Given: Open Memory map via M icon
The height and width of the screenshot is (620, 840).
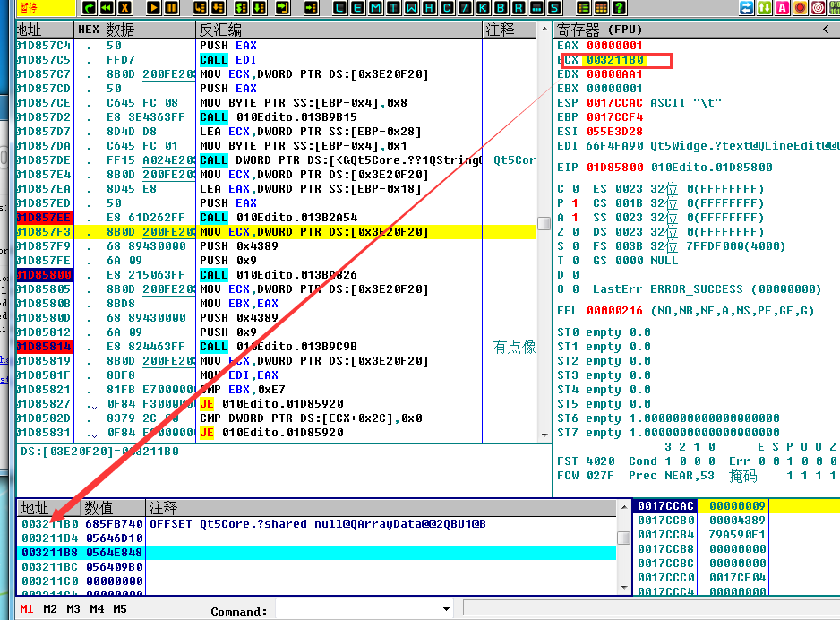Looking at the screenshot, I should click(x=375, y=7).
